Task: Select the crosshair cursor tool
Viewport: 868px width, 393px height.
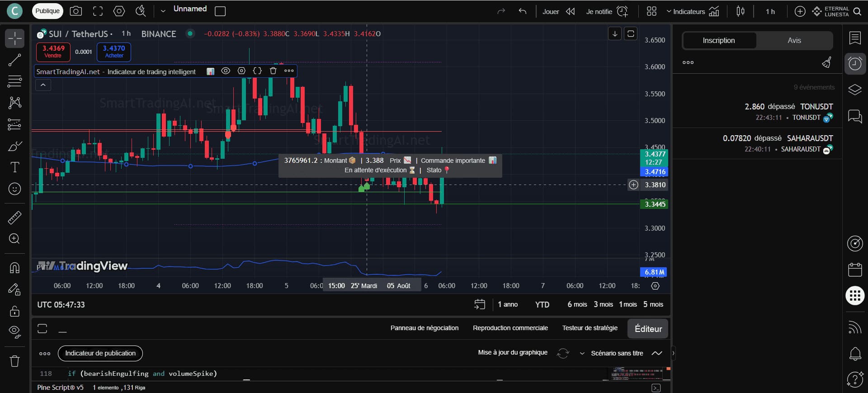Action: click(14, 38)
